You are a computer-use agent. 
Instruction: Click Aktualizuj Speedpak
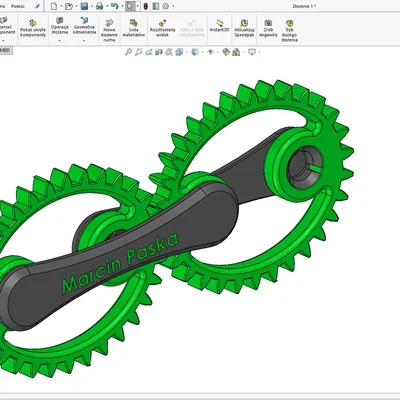pyautogui.click(x=244, y=28)
